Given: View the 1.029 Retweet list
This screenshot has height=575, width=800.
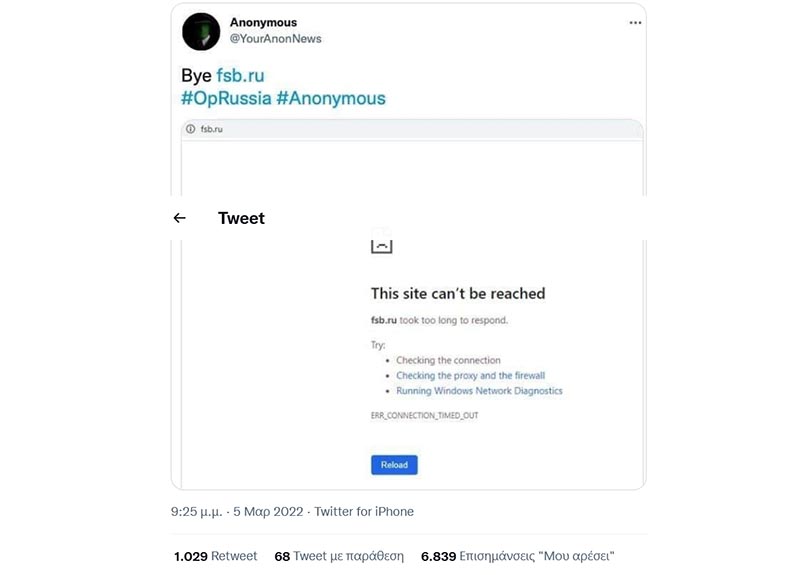Looking at the screenshot, I should tap(215, 556).
